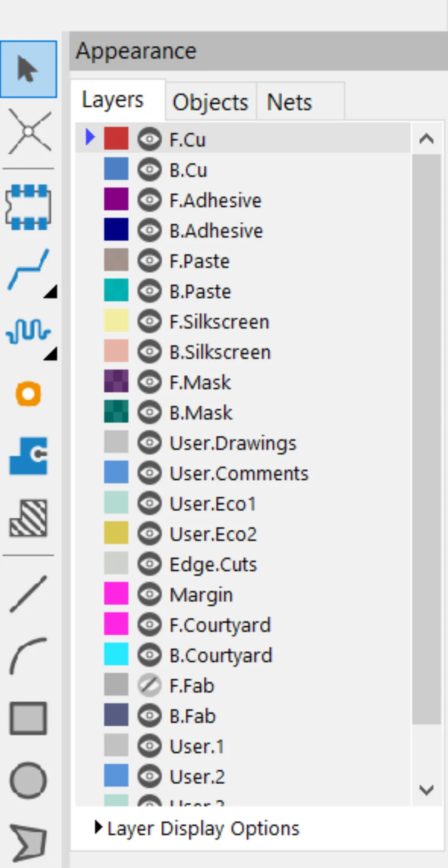Choose the add footprint tool

coord(28,207)
